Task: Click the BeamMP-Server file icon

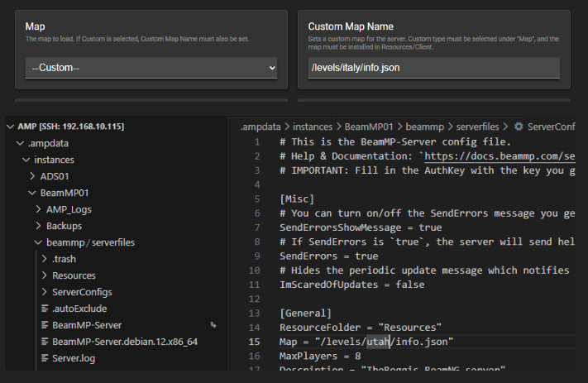Action: click(45, 325)
